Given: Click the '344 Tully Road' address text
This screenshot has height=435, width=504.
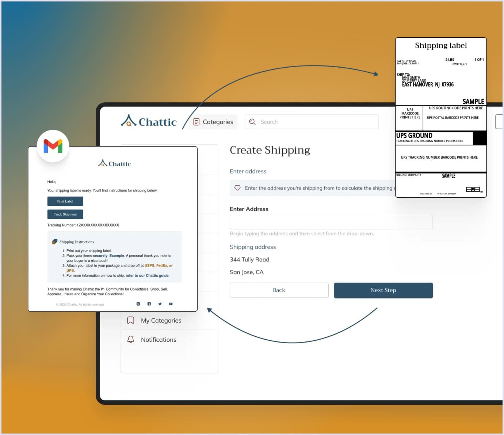Looking at the screenshot, I should click(249, 260).
